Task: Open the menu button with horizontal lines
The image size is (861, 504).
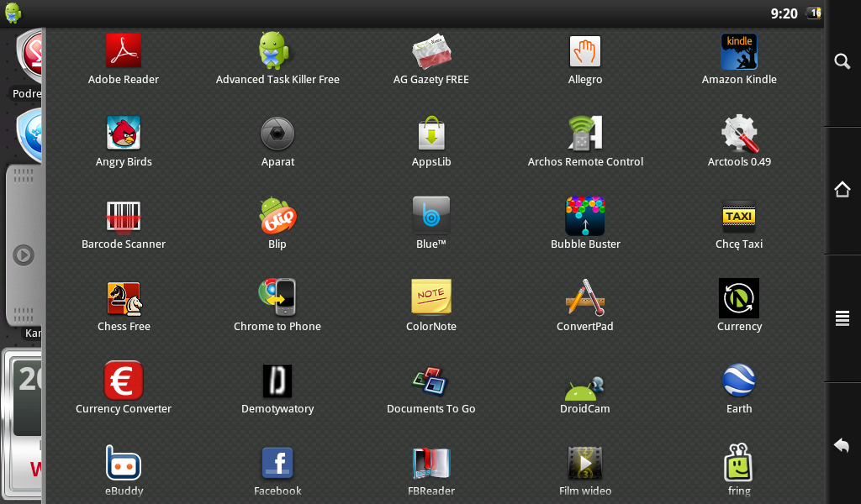Action: [843, 318]
